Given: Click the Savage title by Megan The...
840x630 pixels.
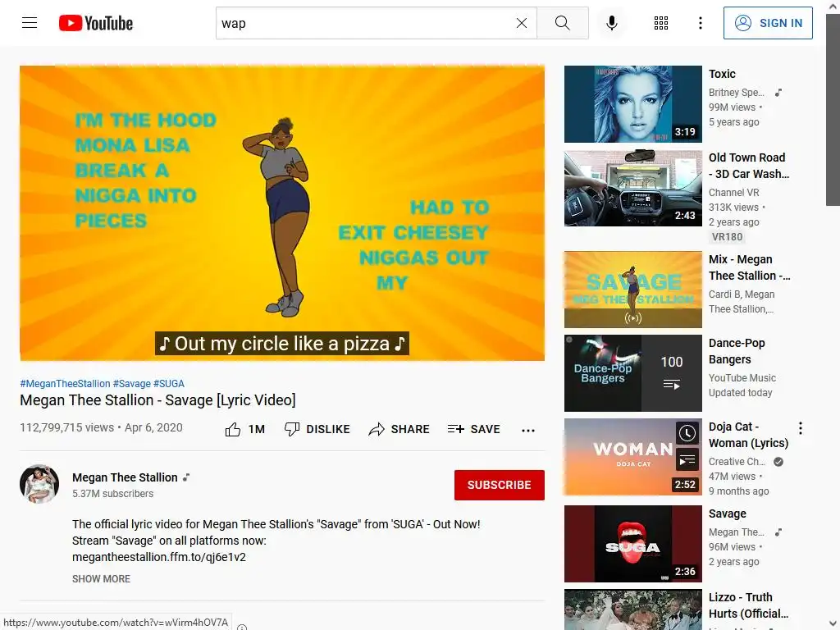Looking at the screenshot, I should pos(728,514).
